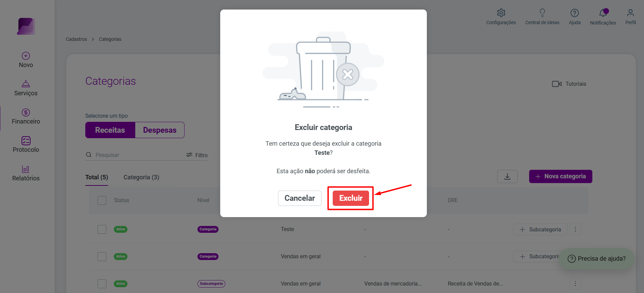Screen dimensions: 644x293
Task: Select the Despesas type tab
Action: point(160,130)
